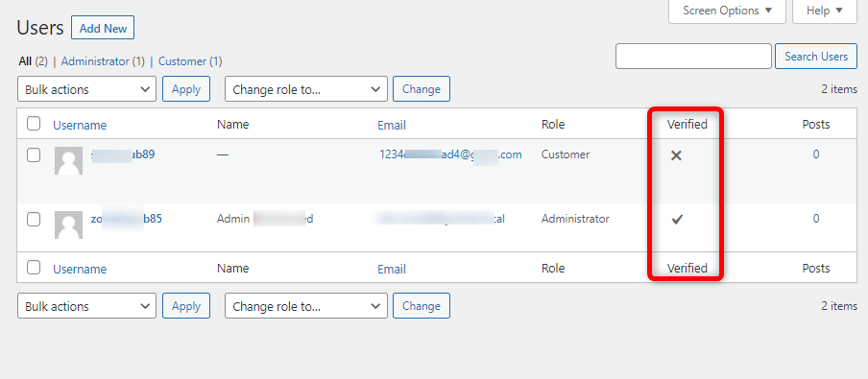Click the Posts column header at top
Image resolution: width=868 pixels, height=379 pixels.
[816, 125]
